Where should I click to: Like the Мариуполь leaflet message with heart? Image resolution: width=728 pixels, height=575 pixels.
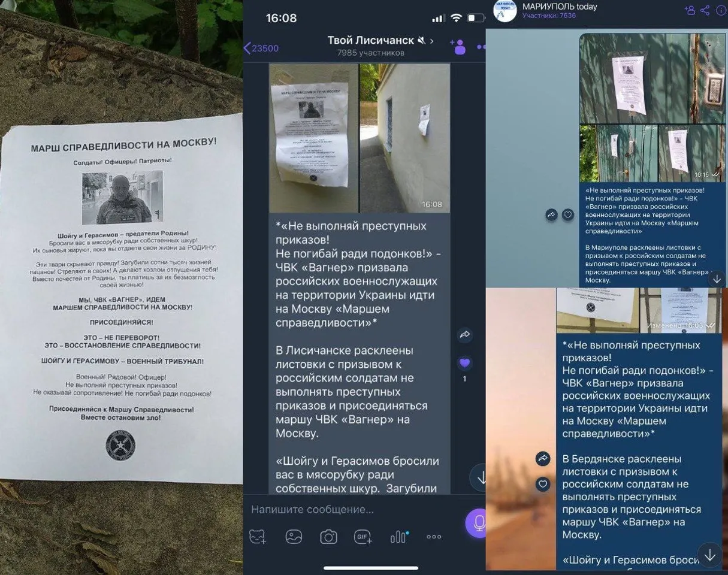click(x=567, y=215)
